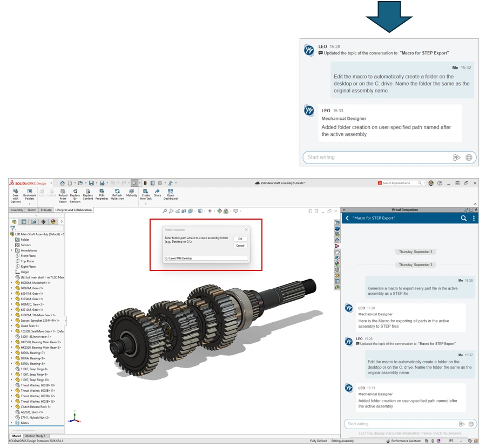The height and width of the screenshot is (448, 486).
Task: Toggle the pin on Virtual Companions panel
Action: click(476, 210)
